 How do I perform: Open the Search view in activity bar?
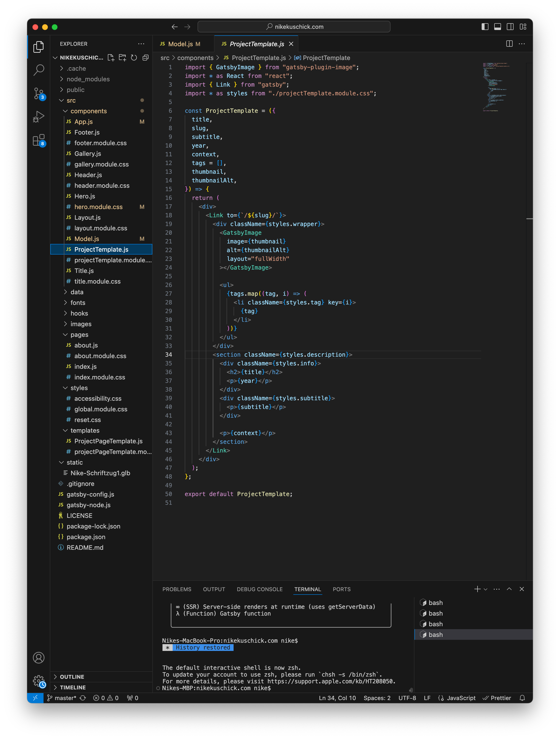tap(39, 70)
